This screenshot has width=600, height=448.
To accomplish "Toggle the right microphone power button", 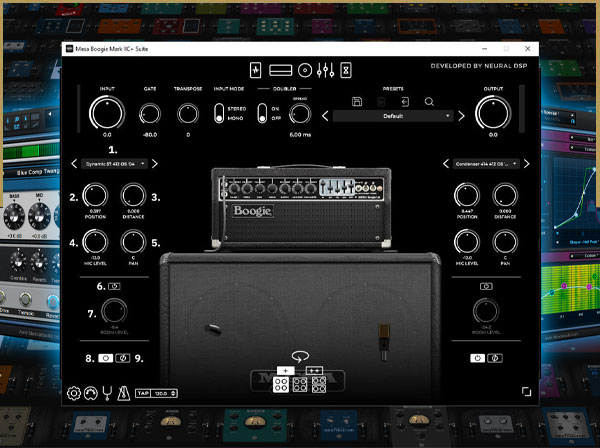I will pyautogui.click(x=478, y=358).
